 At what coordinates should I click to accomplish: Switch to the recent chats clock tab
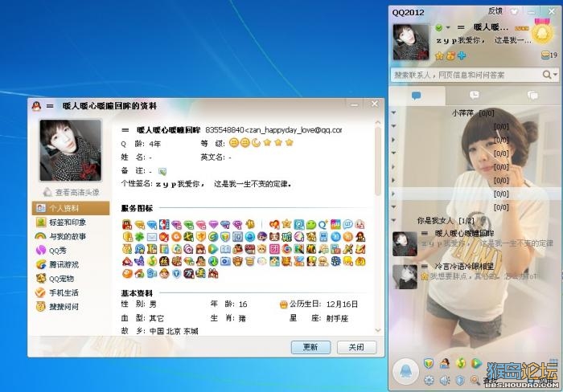pos(475,95)
